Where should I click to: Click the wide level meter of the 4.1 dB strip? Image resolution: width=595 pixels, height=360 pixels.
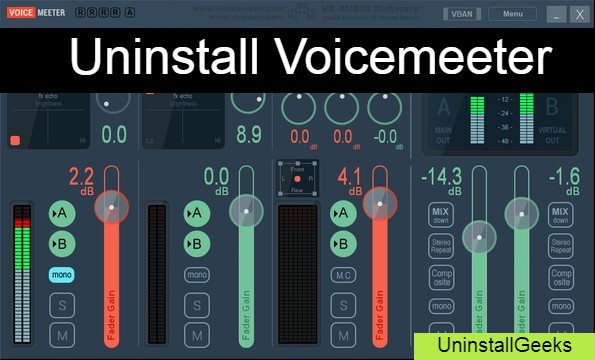click(x=298, y=274)
